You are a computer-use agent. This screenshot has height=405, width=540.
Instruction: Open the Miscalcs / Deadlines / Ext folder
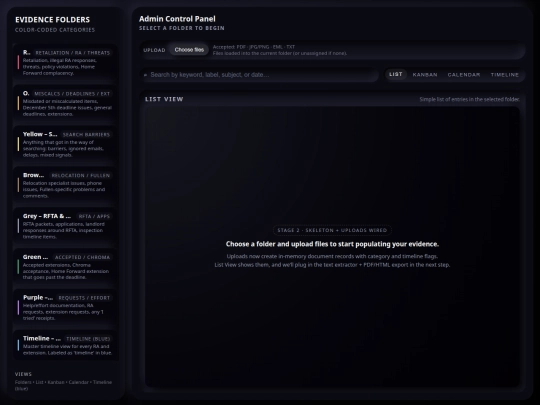point(65,104)
